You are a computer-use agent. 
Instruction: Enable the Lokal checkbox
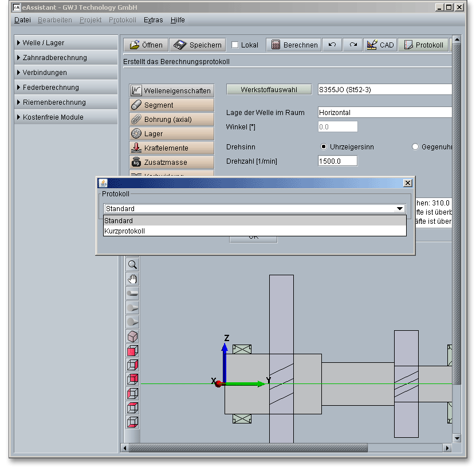click(x=235, y=45)
